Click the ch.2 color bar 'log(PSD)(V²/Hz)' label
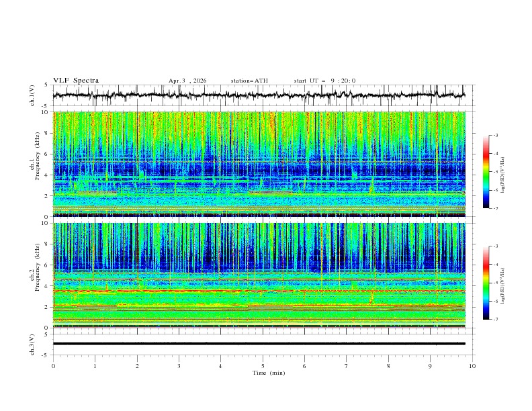Image resolution: width=532 pixels, height=411 pixels. 503,286
